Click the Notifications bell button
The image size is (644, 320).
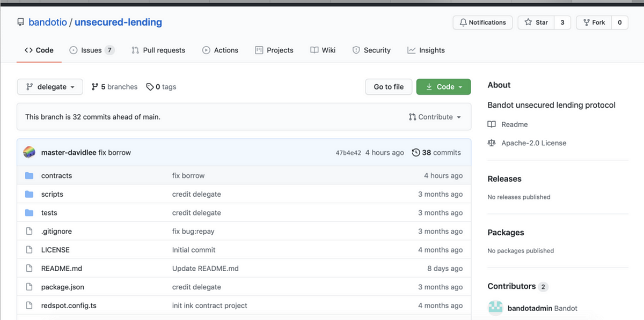click(483, 23)
